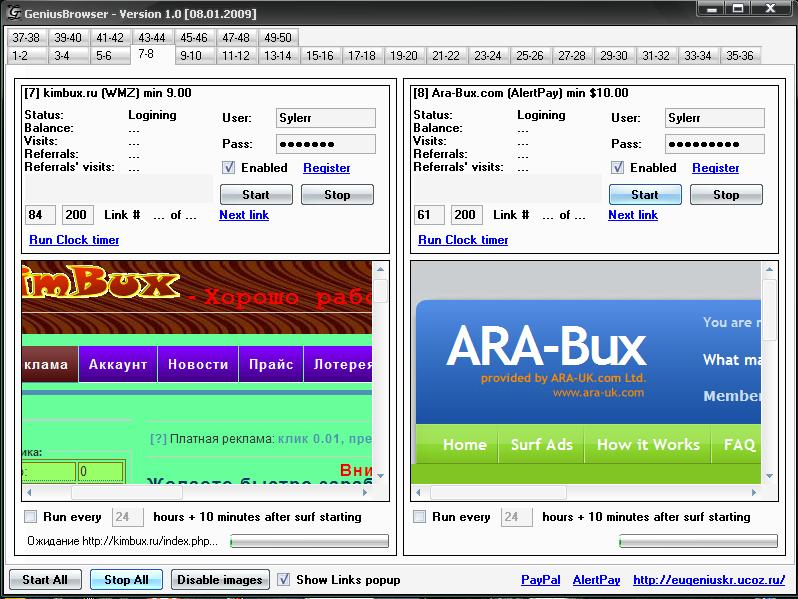Click the Ara-Bux field showing 61
Screen dimensions: 798x599
429,215
